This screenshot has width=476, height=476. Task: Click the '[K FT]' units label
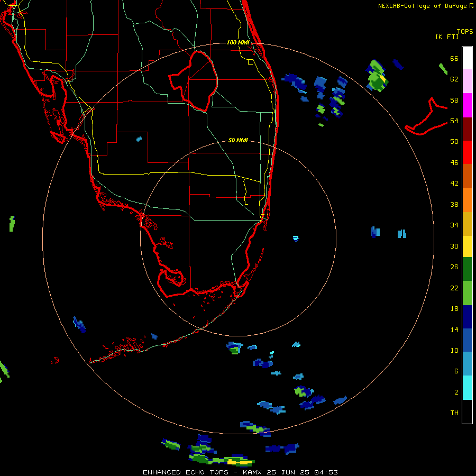click(x=447, y=36)
